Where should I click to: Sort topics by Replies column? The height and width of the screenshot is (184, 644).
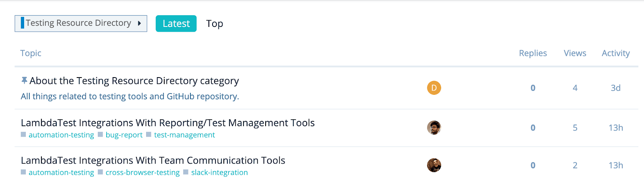533,53
